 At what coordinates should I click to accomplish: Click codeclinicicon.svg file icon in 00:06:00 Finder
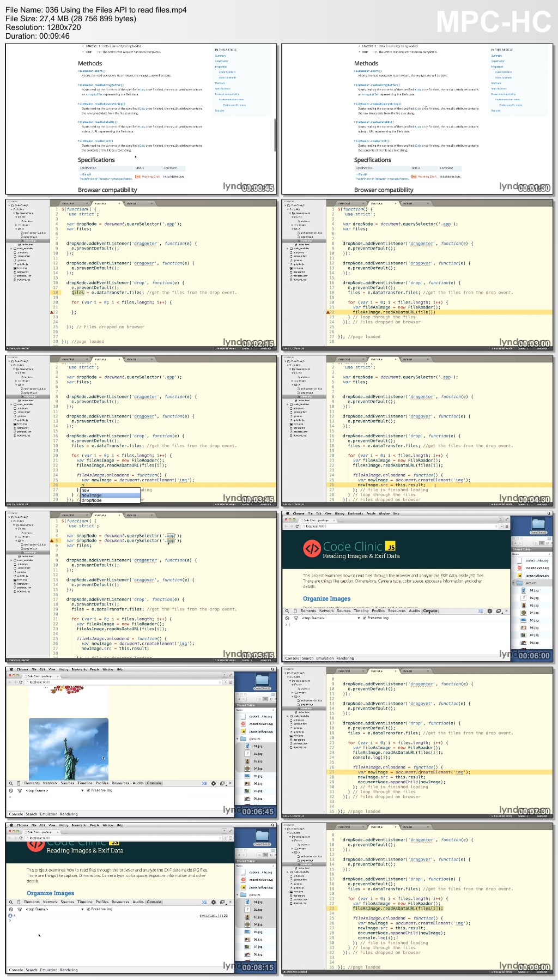(519, 568)
